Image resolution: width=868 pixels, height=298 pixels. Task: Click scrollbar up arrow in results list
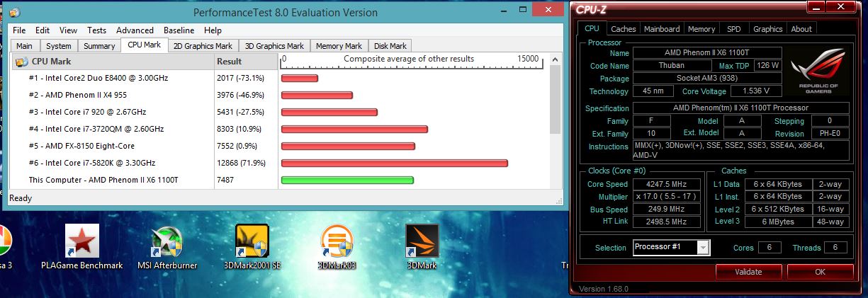click(555, 60)
